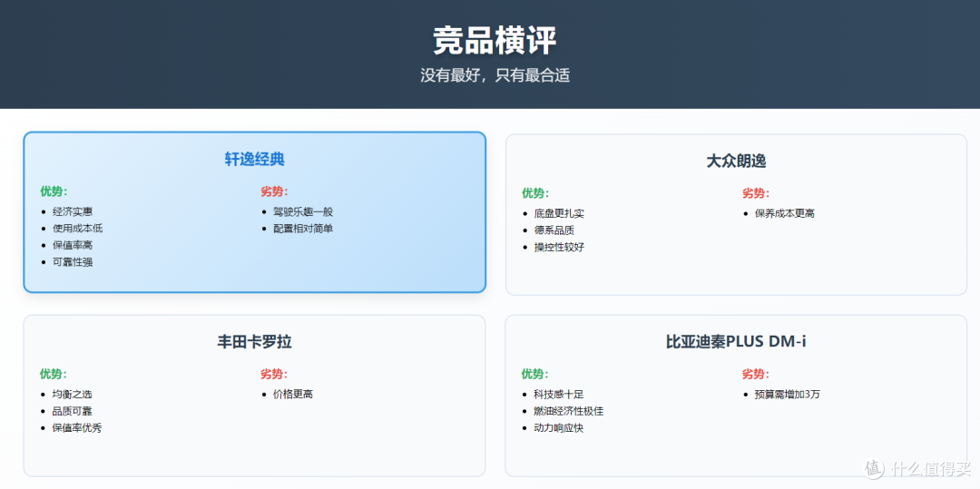Click the 驾驶乐趣一般 list item
Viewport: 980px width, 489px height.
point(303,211)
